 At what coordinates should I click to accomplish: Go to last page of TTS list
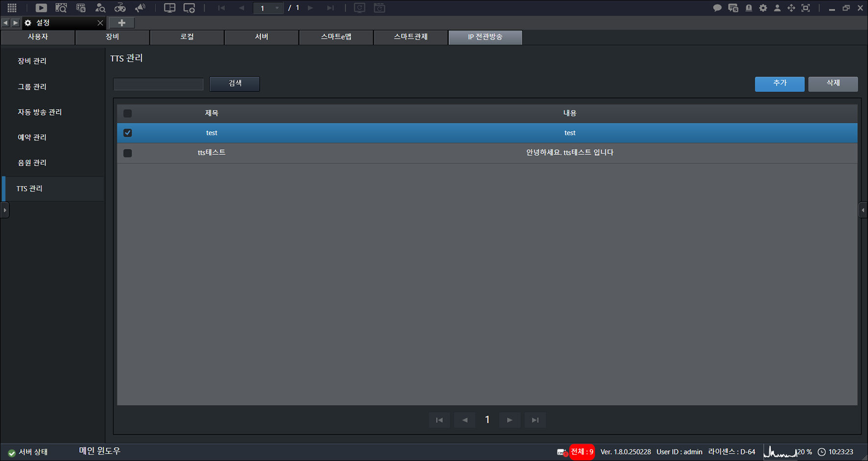click(x=535, y=420)
